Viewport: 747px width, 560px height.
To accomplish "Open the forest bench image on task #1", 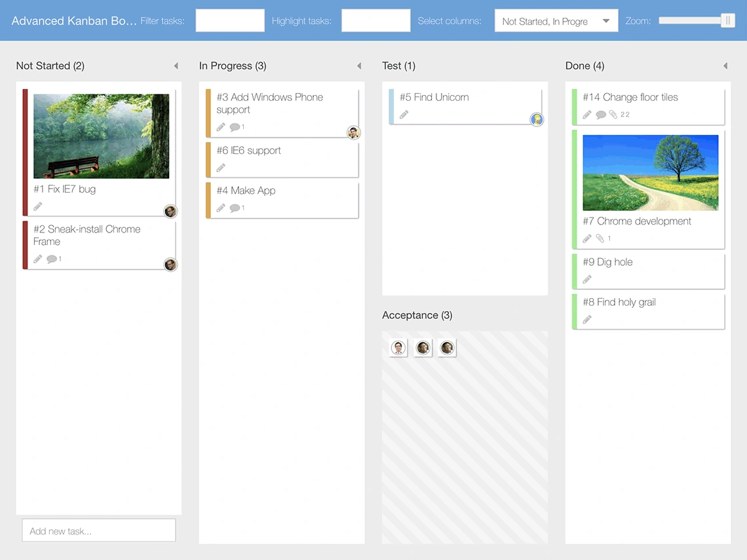I will (x=101, y=136).
